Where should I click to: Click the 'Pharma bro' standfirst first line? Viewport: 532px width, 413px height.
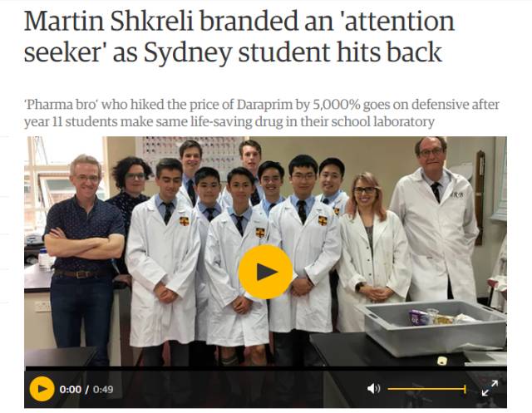click(x=262, y=105)
